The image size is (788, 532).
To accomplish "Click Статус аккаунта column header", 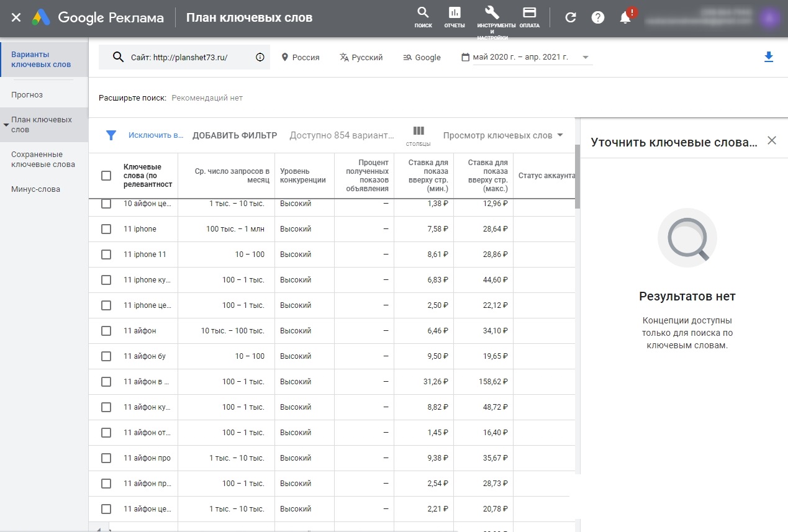I will (546, 176).
